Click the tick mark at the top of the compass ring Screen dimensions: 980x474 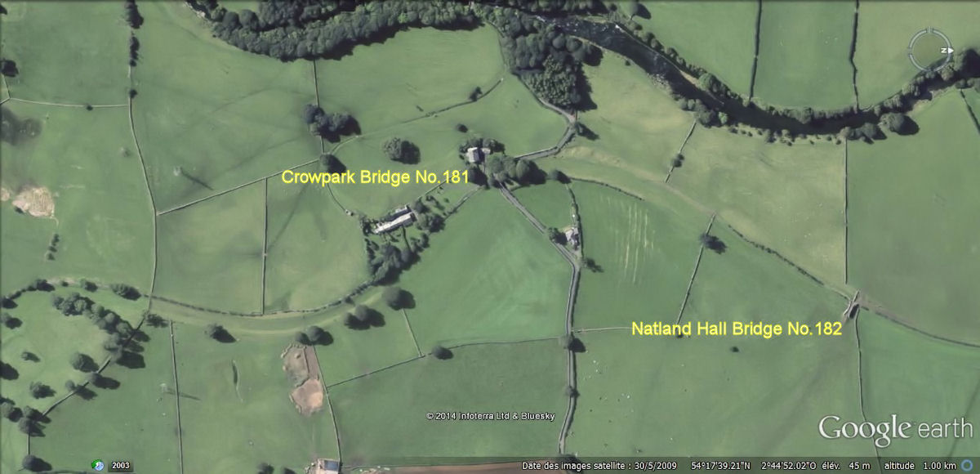coord(930,31)
